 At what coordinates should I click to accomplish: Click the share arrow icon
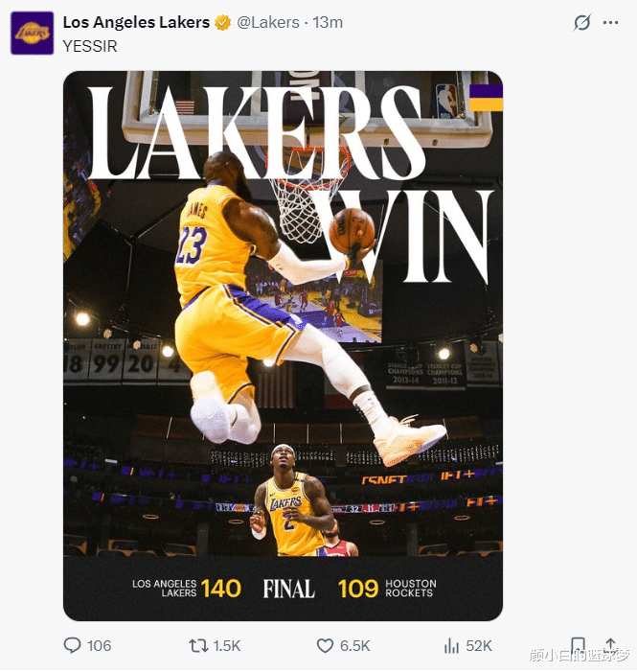[610, 645]
